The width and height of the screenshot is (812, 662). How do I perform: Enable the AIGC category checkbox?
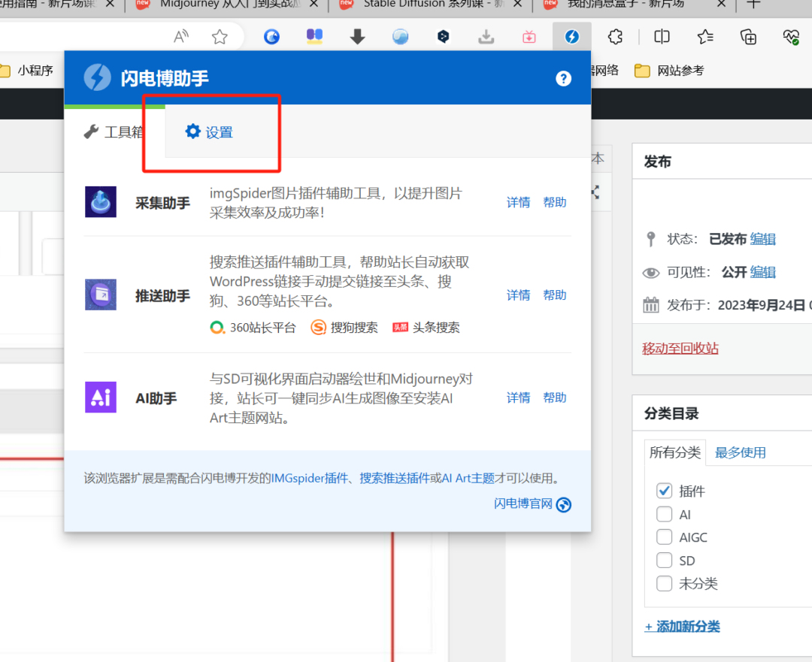click(664, 537)
